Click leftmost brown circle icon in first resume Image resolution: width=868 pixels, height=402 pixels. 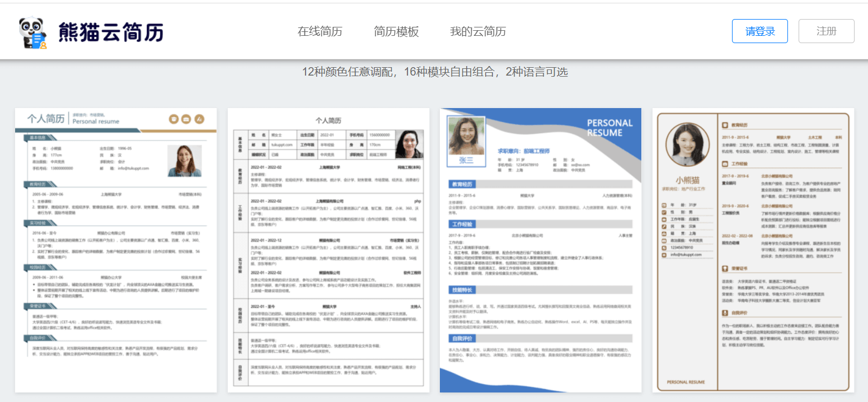[173, 119]
